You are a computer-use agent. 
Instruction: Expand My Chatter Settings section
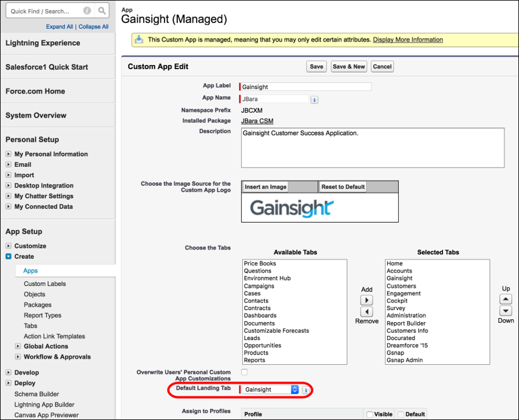pos(8,196)
